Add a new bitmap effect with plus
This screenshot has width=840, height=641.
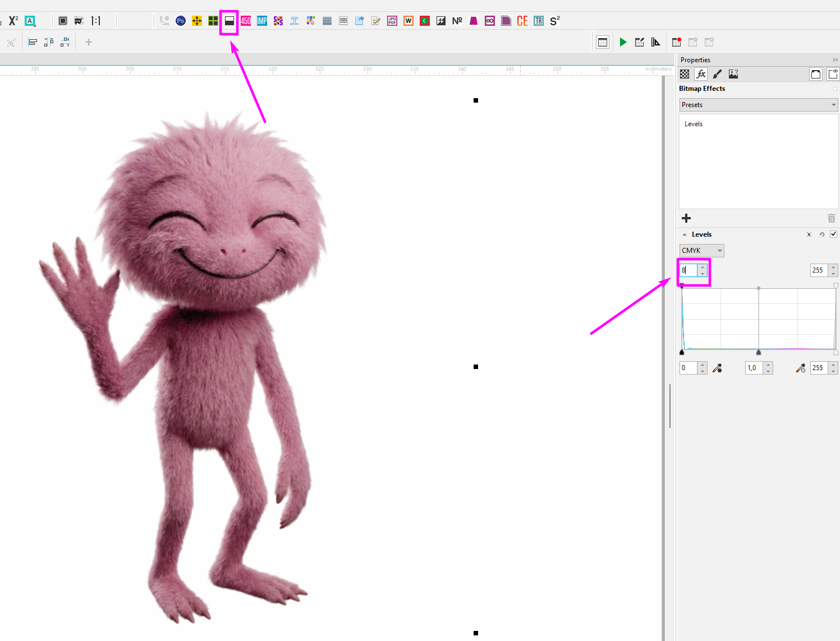coord(686,218)
